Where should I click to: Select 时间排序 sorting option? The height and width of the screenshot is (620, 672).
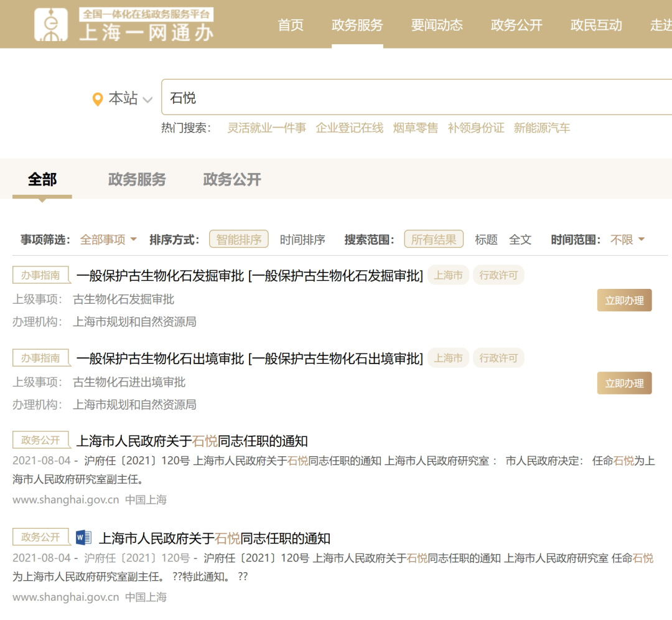(302, 239)
